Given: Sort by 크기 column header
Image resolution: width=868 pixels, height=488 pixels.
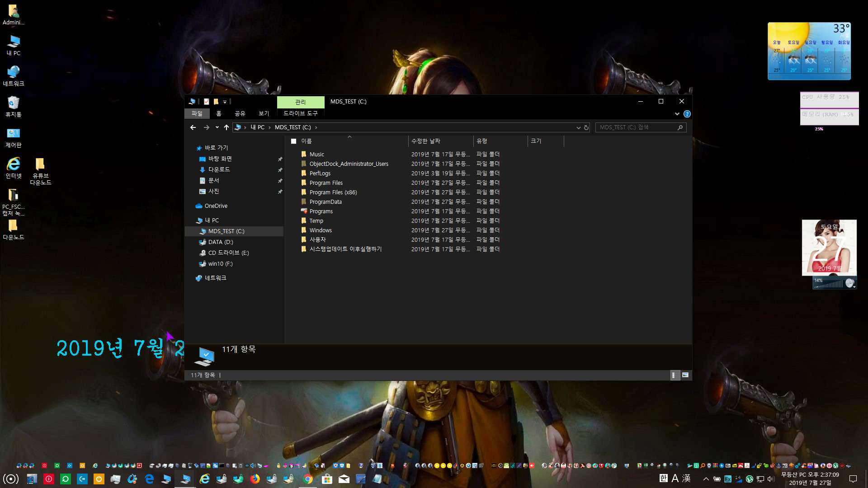Looking at the screenshot, I should (546, 141).
